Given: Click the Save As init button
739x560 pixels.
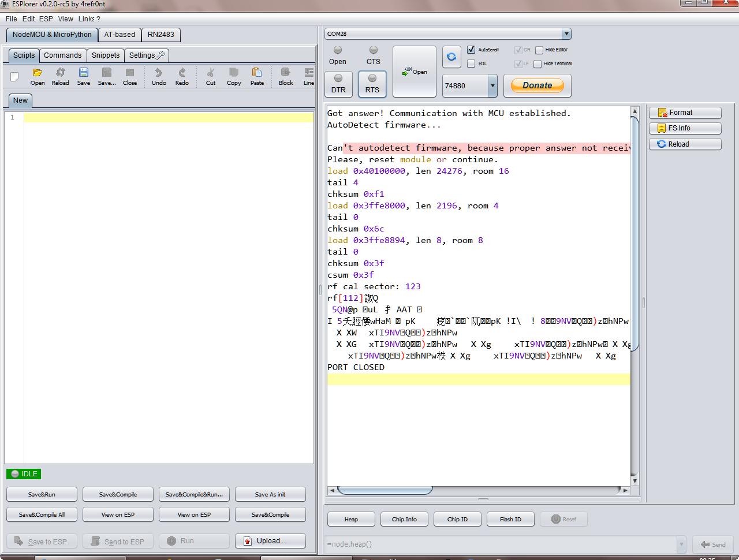Looking at the screenshot, I should 270,494.
